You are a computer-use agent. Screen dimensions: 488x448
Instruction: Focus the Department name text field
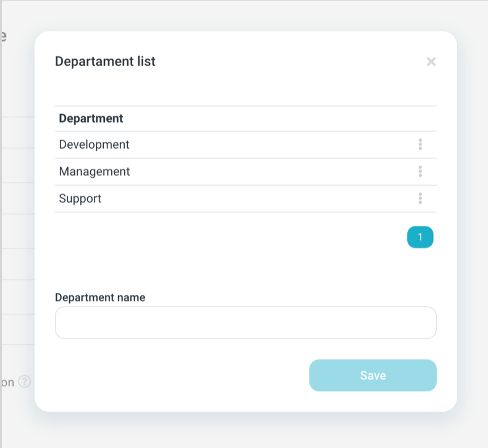[x=245, y=323]
